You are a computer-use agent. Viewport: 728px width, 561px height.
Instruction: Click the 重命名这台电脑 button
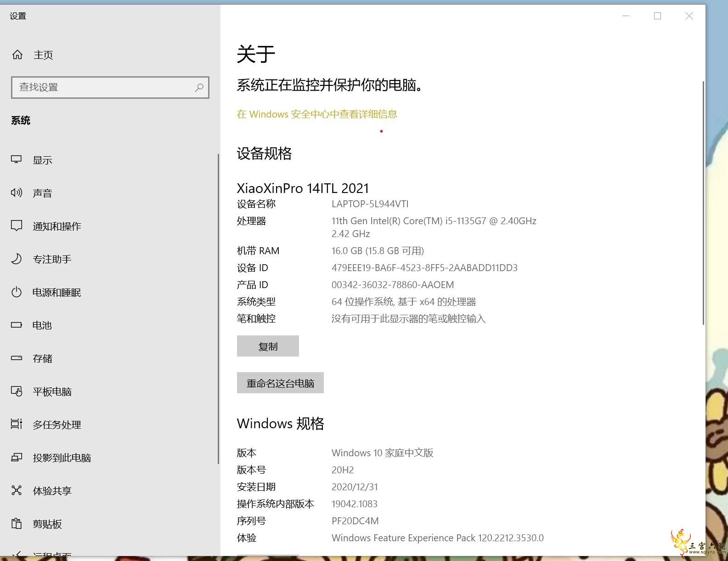click(280, 383)
